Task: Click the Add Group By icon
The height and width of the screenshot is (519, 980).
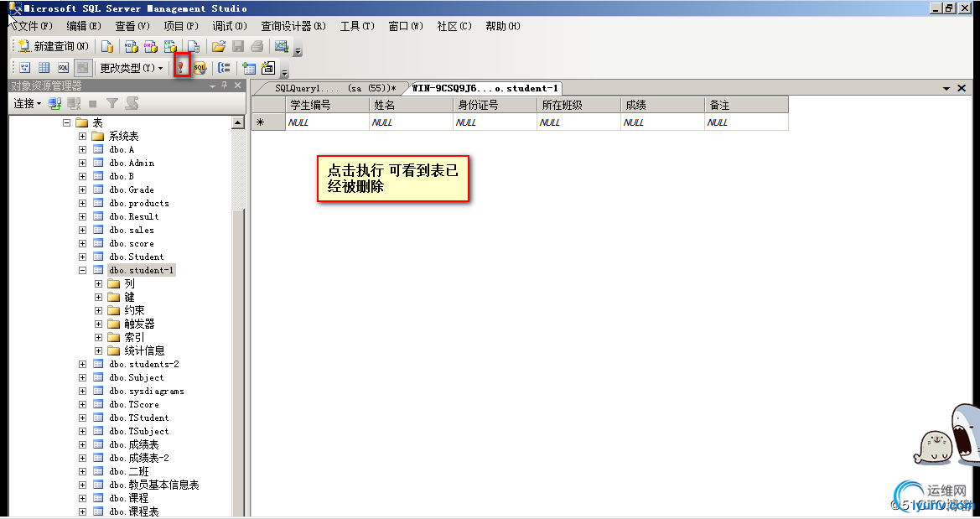Action: tap(225, 68)
